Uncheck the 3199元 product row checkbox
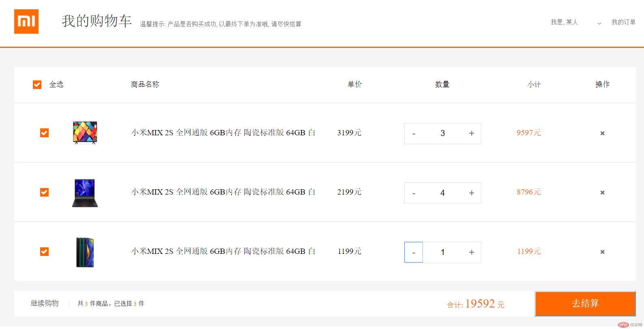The width and height of the screenshot is (644, 329). tap(44, 133)
